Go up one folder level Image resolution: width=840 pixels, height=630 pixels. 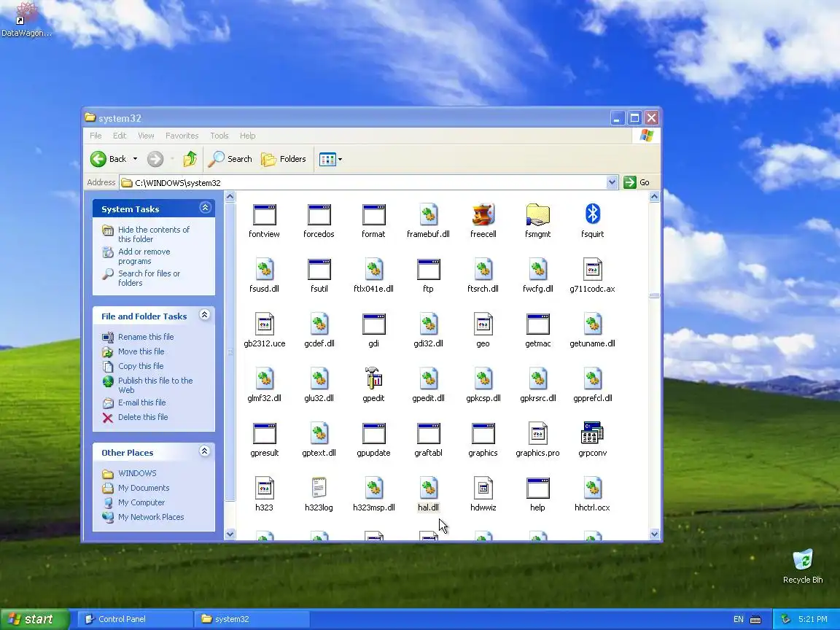190,159
